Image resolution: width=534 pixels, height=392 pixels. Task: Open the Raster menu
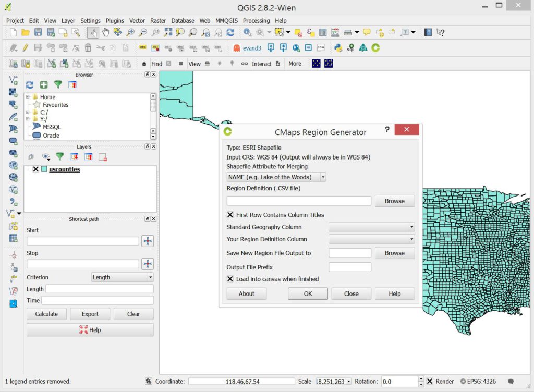coord(158,21)
